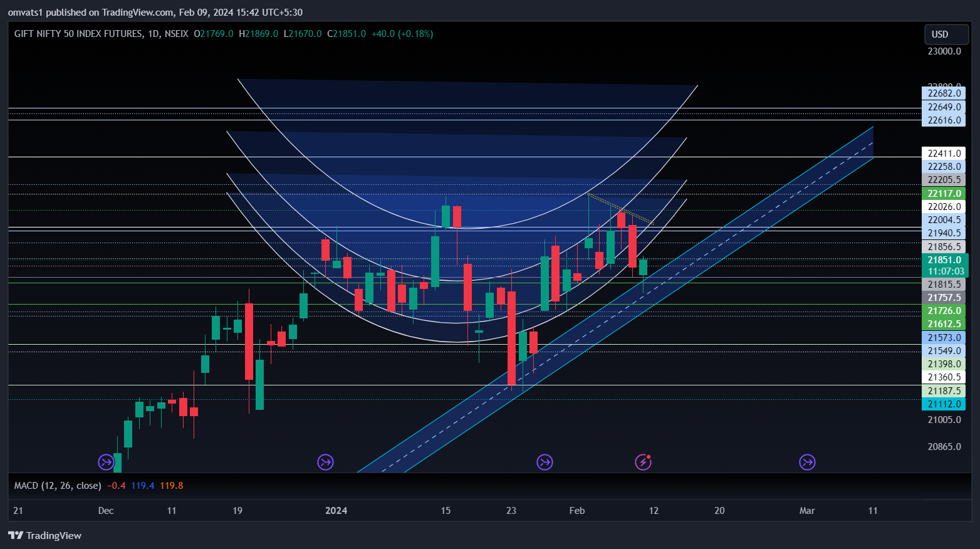Image resolution: width=980 pixels, height=549 pixels.
Task: Select the 21940.5 price label
Action: pyautogui.click(x=944, y=233)
